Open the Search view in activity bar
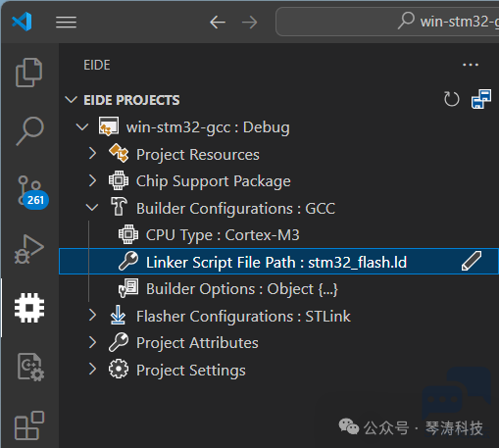Screen dimensions: 499x448 (x=29, y=130)
